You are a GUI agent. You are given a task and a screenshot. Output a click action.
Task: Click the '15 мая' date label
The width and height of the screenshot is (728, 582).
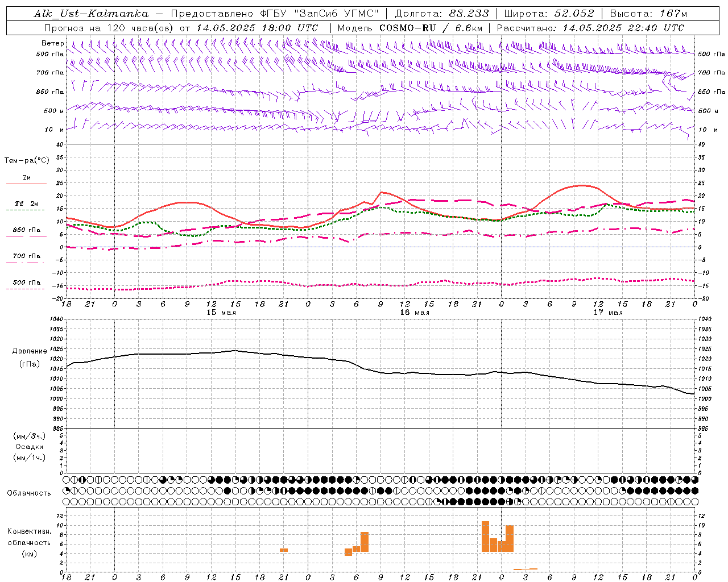[221, 313]
